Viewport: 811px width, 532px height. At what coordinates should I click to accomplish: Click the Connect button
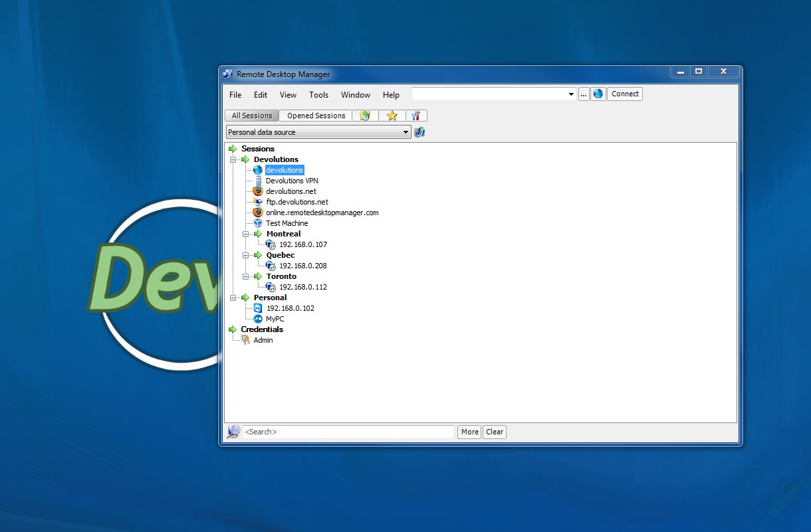pos(625,94)
